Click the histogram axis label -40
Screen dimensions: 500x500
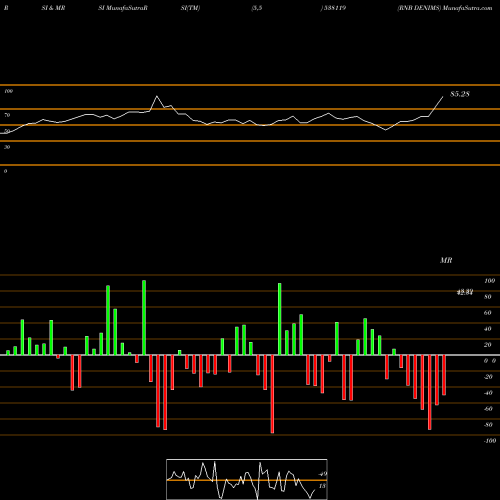(488, 393)
